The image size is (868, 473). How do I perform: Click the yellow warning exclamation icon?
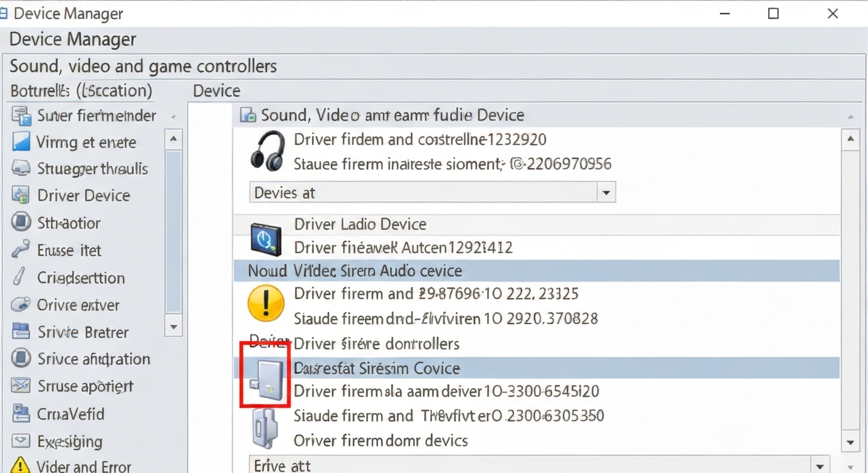(x=266, y=303)
